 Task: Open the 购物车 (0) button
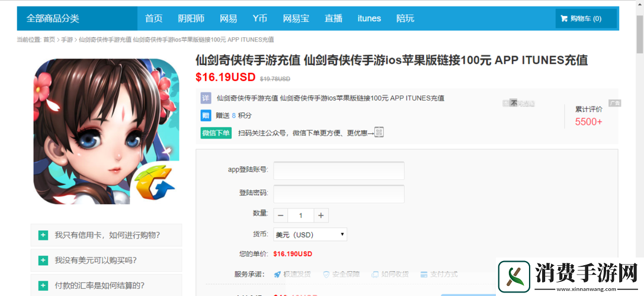(586, 18)
